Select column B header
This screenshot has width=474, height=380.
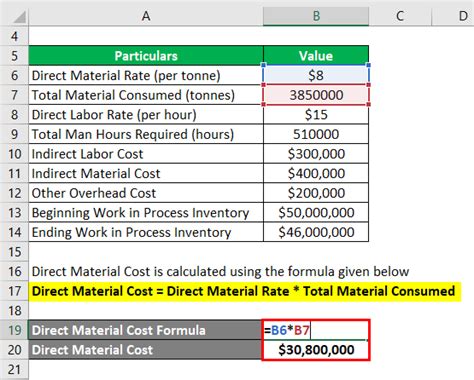(x=316, y=16)
